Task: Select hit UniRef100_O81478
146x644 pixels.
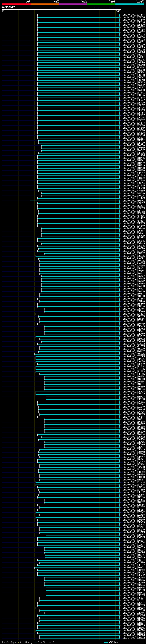Action: (134, 206)
